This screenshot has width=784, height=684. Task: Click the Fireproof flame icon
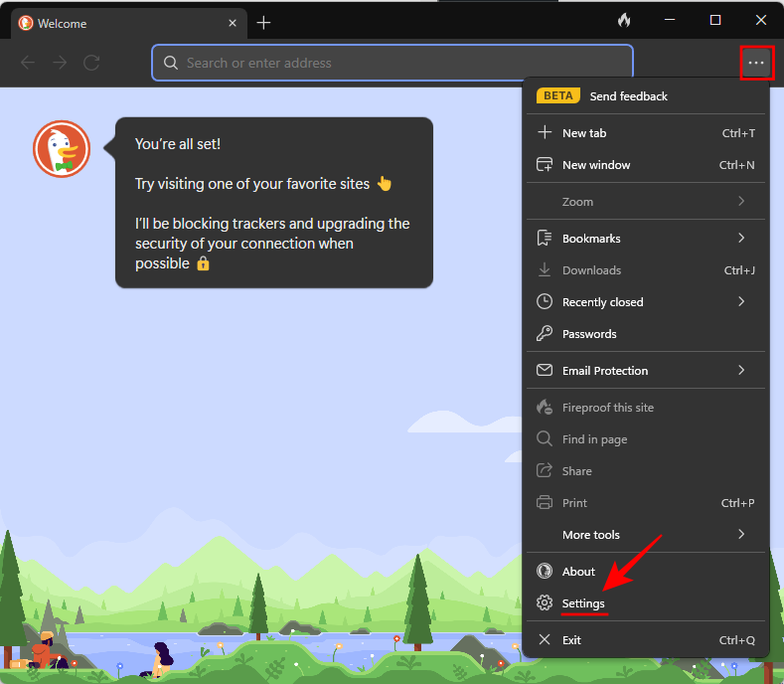[x=545, y=408]
